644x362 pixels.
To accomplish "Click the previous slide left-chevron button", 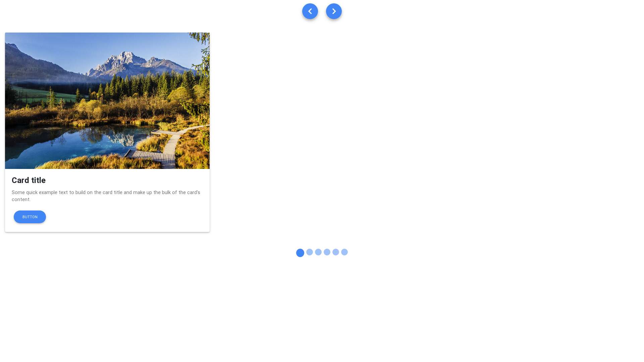I will 310,11.
